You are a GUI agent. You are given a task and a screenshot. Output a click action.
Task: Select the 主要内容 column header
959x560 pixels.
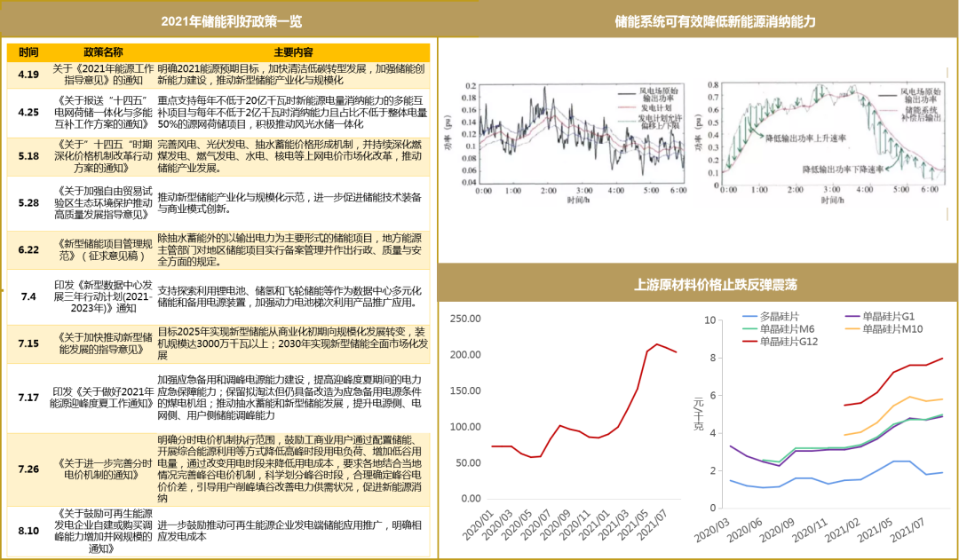click(293, 52)
